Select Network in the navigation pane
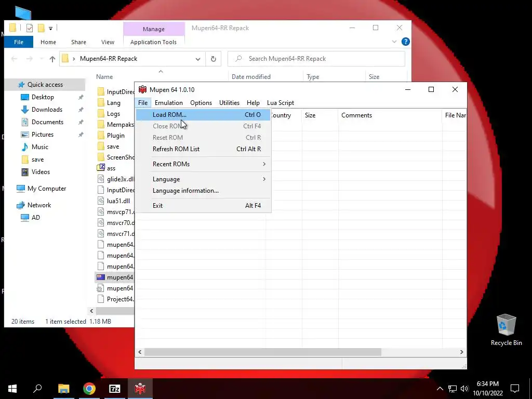 click(39, 205)
